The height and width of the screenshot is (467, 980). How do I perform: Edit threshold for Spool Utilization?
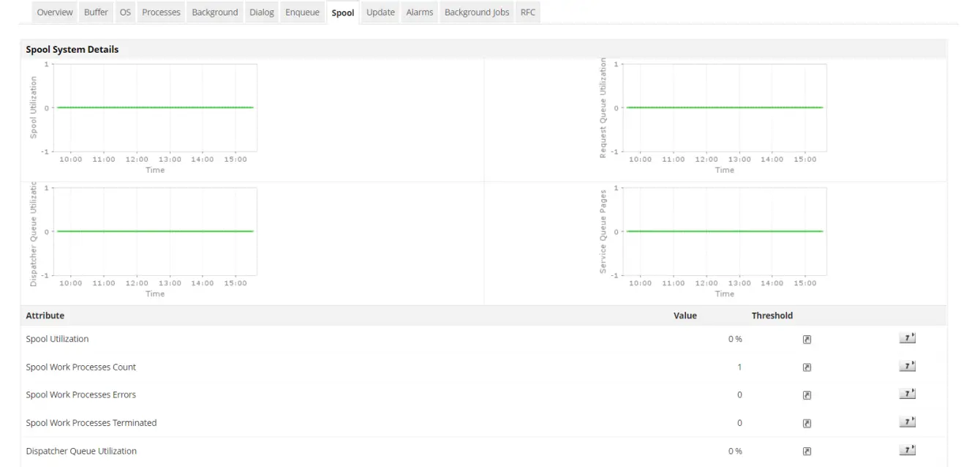(x=805, y=338)
